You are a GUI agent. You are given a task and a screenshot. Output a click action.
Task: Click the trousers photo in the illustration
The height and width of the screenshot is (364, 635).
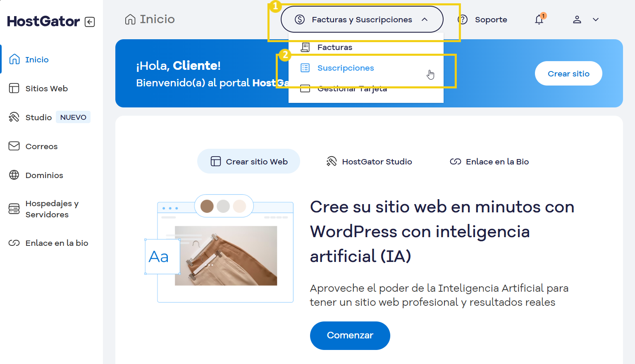226,256
